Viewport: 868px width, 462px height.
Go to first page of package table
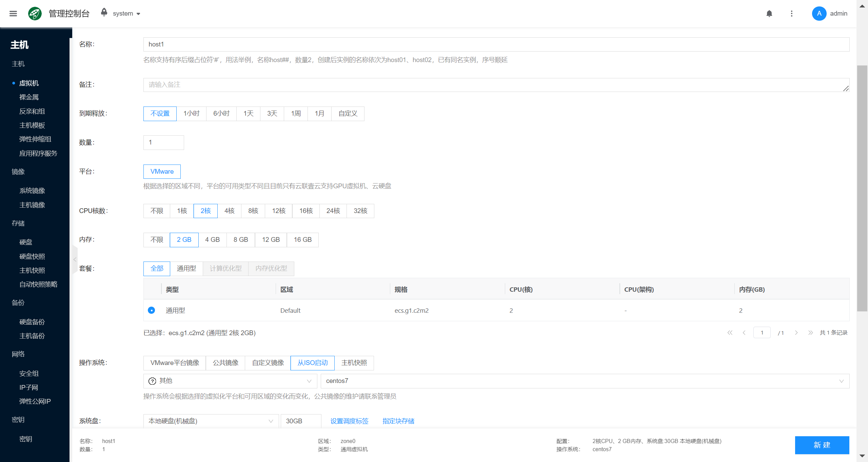tap(730, 333)
